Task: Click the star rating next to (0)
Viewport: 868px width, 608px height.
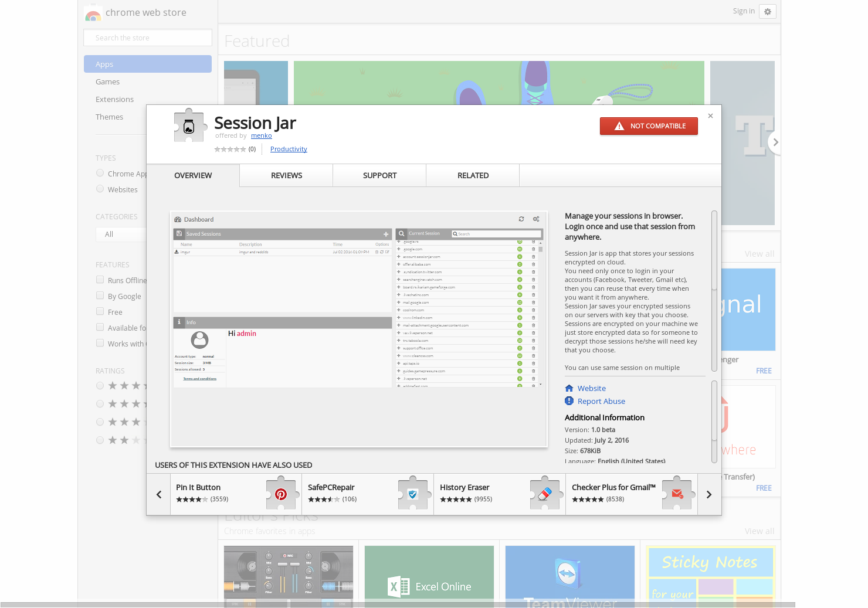Action: tap(230, 150)
